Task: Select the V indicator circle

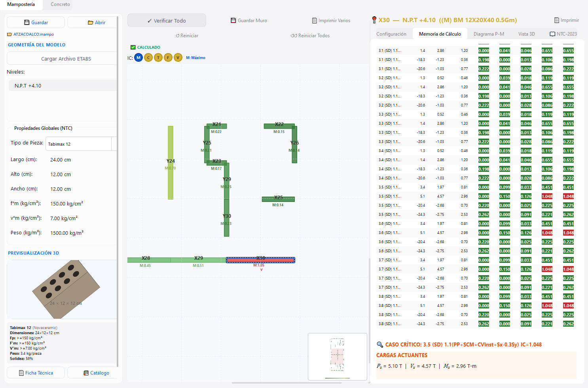Action: coord(178,58)
